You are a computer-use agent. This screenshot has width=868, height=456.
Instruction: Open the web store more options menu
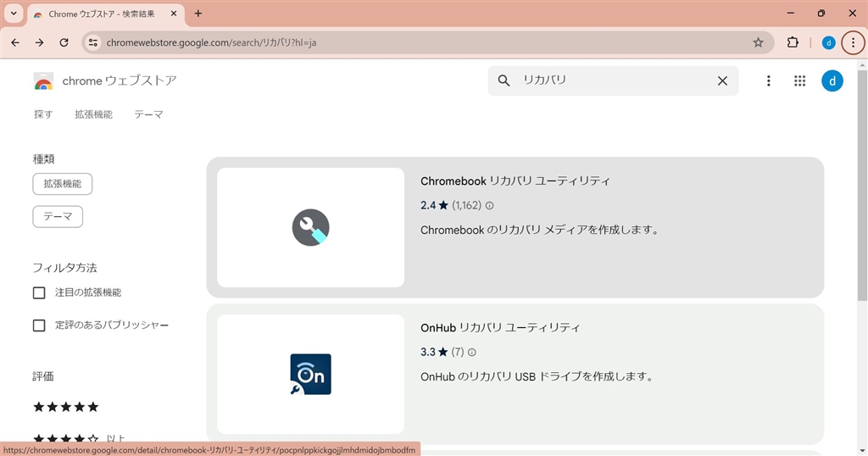point(768,81)
